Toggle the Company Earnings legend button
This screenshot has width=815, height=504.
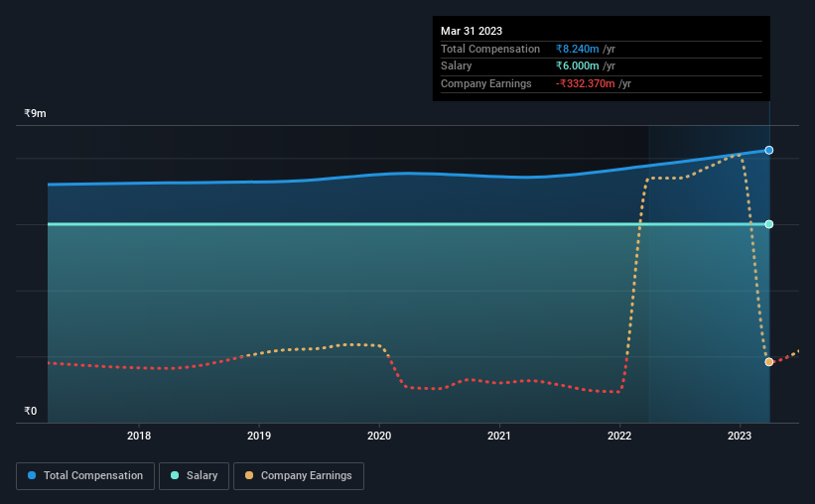[x=299, y=476]
